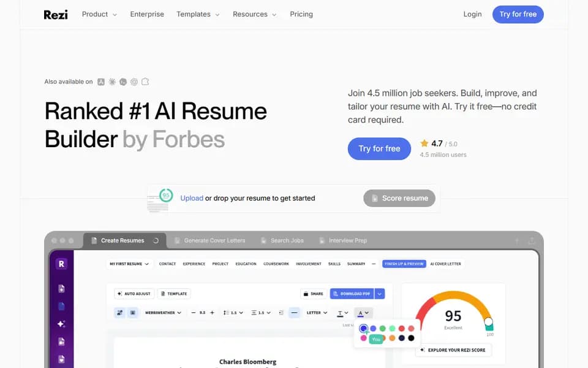Switch to Generate Cover Letters tab
This screenshot has width=588, height=368.
209,240
